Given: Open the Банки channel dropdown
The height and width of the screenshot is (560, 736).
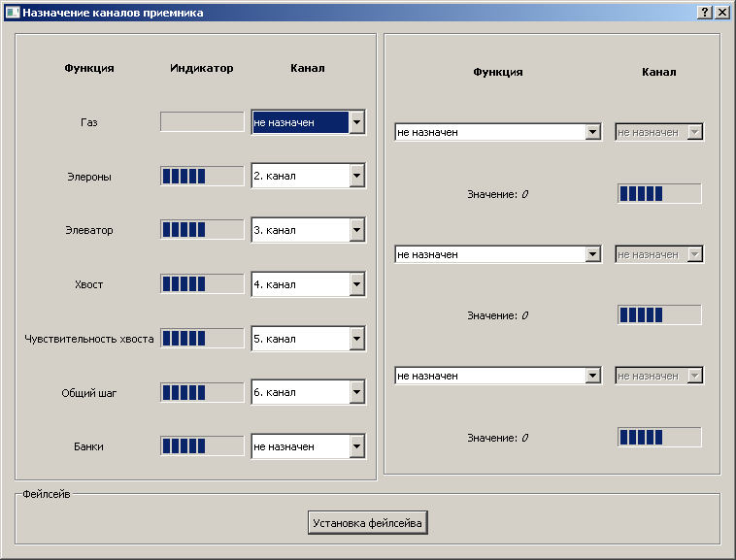Looking at the screenshot, I should point(308,446).
